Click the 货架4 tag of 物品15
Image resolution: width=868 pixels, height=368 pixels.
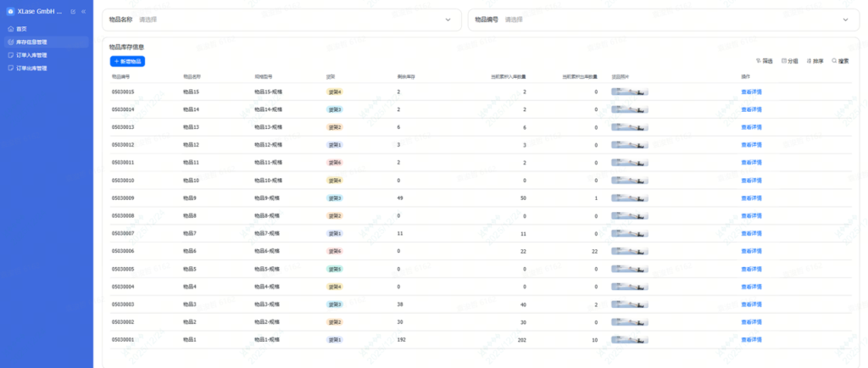(334, 92)
